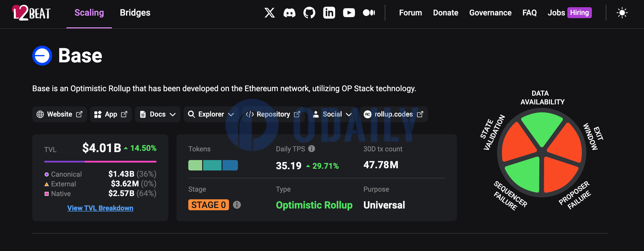The image size is (644, 251).
Task: Open the Forum menu item
Action: click(411, 13)
